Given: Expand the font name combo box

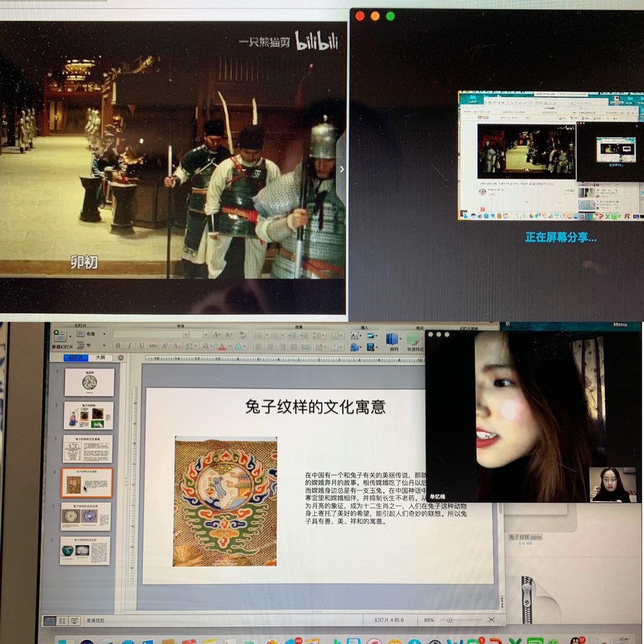Looking at the screenshot, I should pyautogui.click(x=184, y=335).
